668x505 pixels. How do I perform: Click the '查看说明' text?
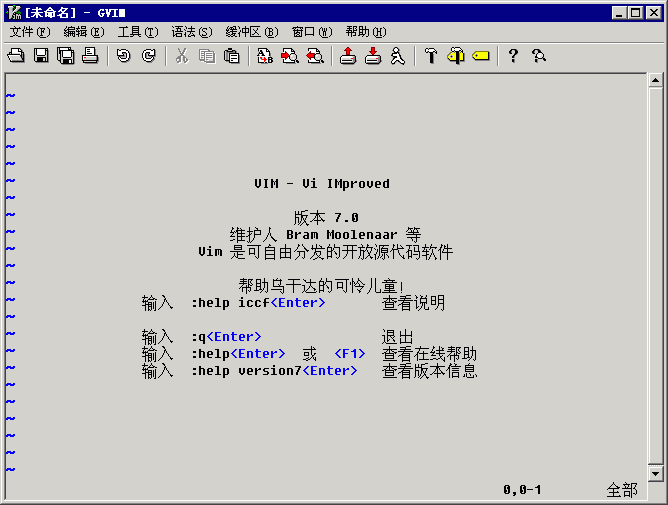(413, 303)
